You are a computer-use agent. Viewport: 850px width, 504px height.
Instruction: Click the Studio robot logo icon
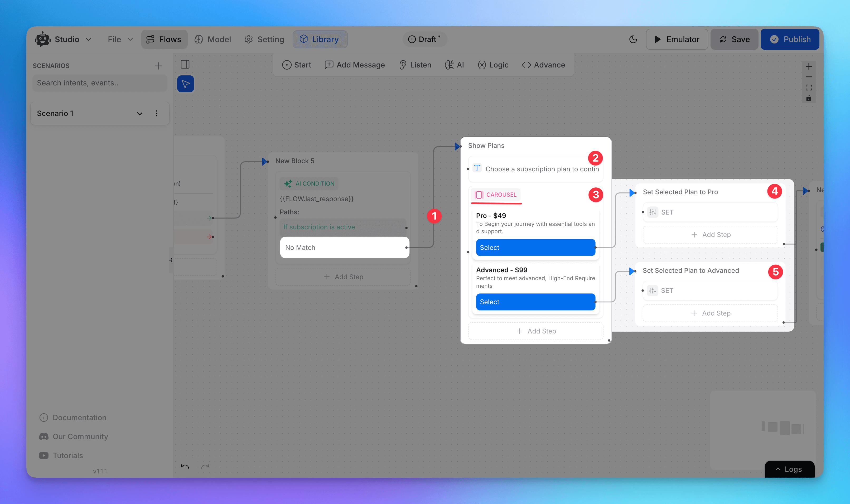tap(42, 39)
